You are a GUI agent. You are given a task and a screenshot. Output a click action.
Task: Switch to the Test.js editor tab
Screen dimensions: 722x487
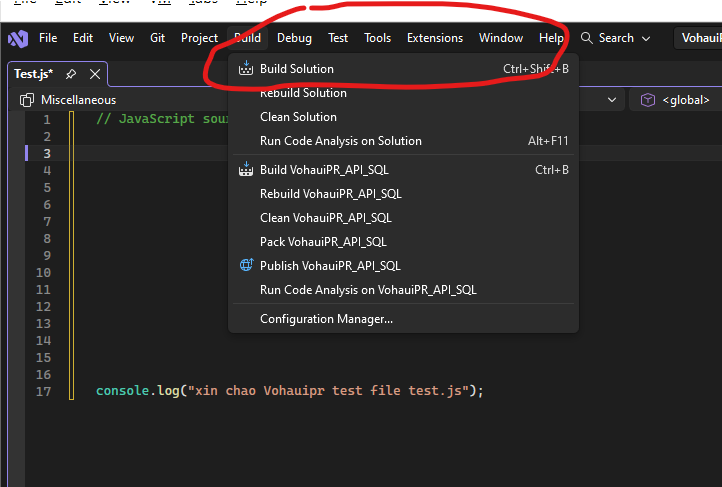34,74
